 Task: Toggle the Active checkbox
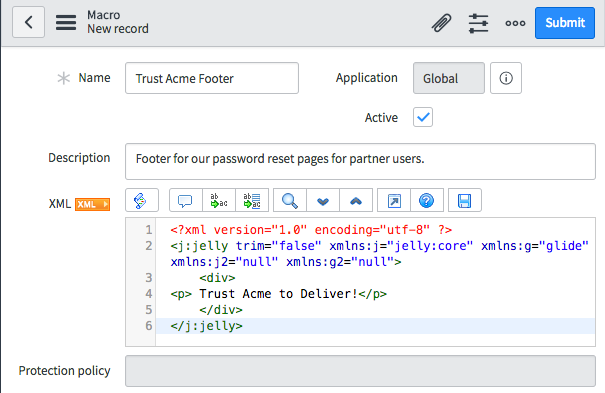pos(423,117)
